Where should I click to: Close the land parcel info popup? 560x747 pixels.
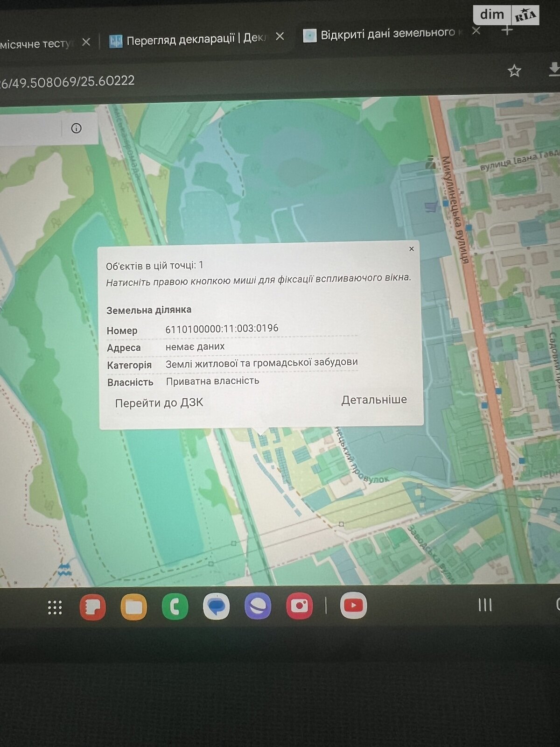tap(411, 249)
